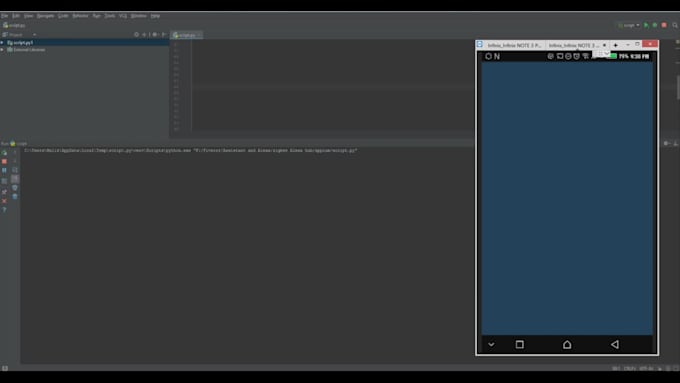This screenshot has width=680, height=383.
Task: Open the Tools menu
Action: [x=110, y=16]
